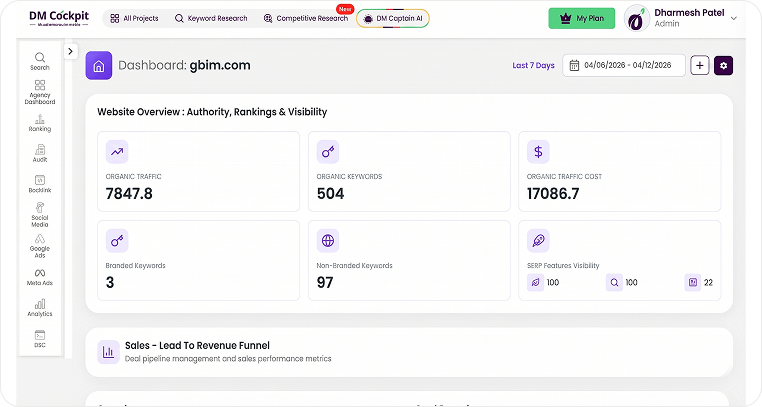
Task: Open the Ranking section
Action: click(40, 123)
